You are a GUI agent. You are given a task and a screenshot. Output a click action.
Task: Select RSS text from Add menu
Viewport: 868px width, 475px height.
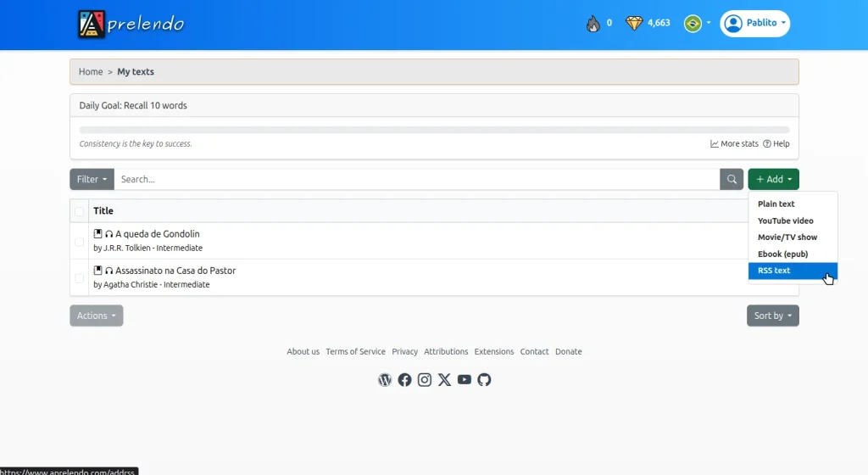[774, 271]
